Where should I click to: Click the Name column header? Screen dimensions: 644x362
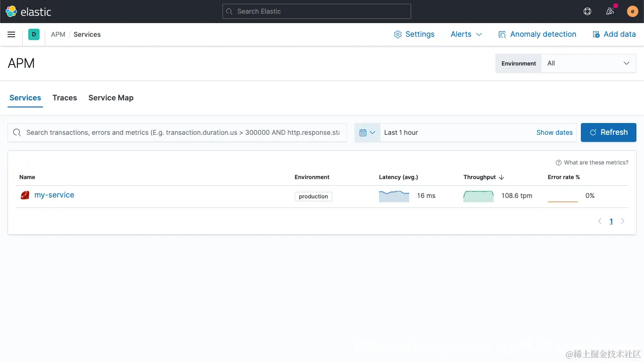pyautogui.click(x=27, y=177)
